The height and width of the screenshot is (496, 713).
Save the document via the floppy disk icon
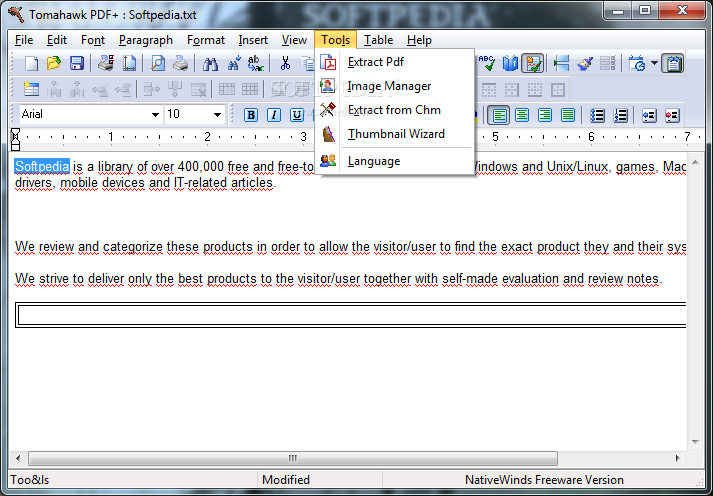pyautogui.click(x=76, y=63)
